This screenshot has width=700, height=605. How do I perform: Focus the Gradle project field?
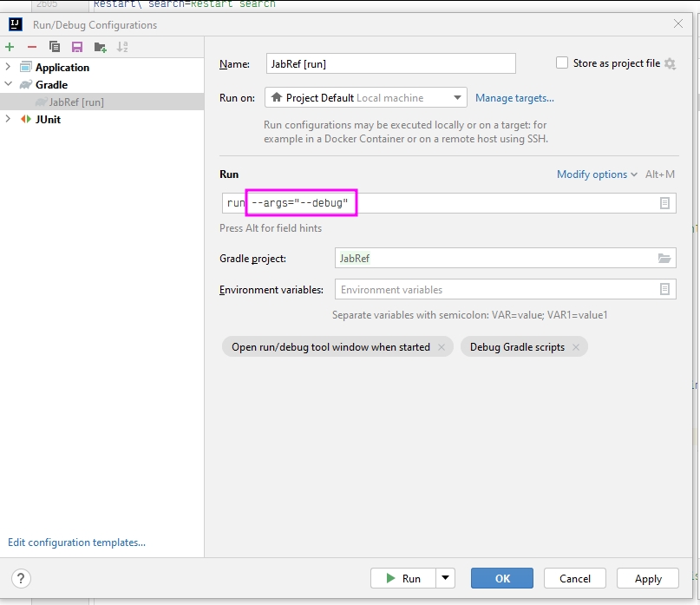click(506, 259)
